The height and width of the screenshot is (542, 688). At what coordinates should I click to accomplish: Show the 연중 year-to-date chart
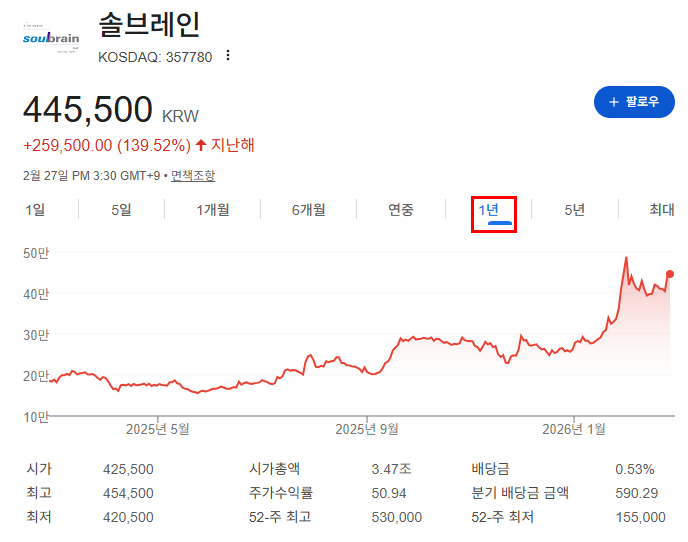(x=401, y=210)
